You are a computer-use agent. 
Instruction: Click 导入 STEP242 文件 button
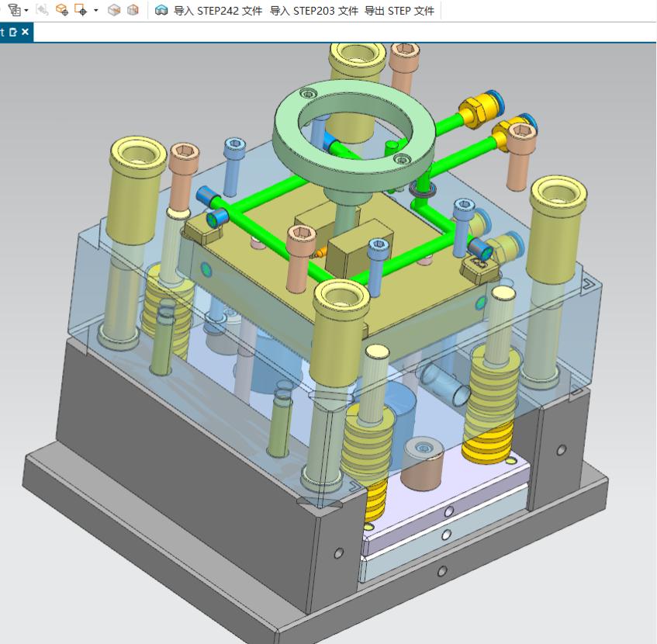pyautogui.click(x=218, y=11)
